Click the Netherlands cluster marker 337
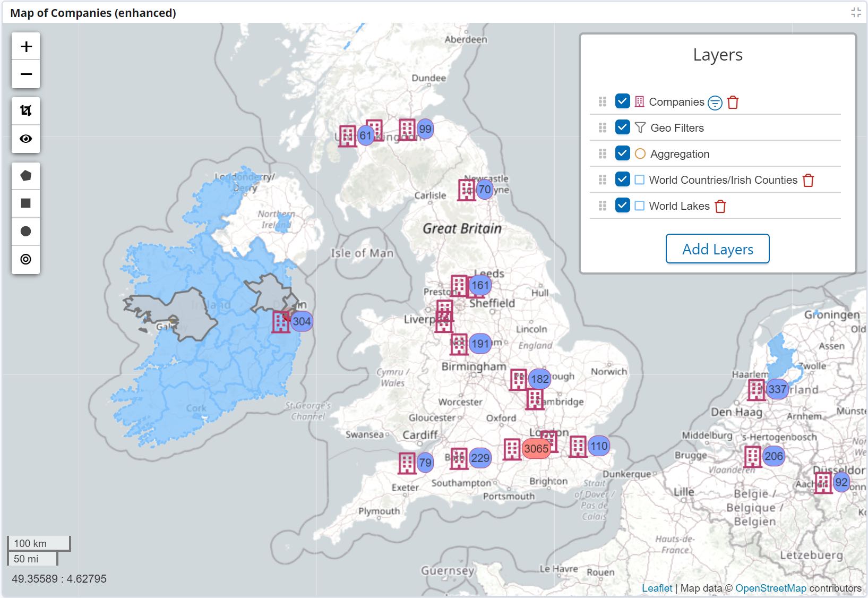Image resolution: width=868 pixels, height=598 pixels. pos(777,389)
